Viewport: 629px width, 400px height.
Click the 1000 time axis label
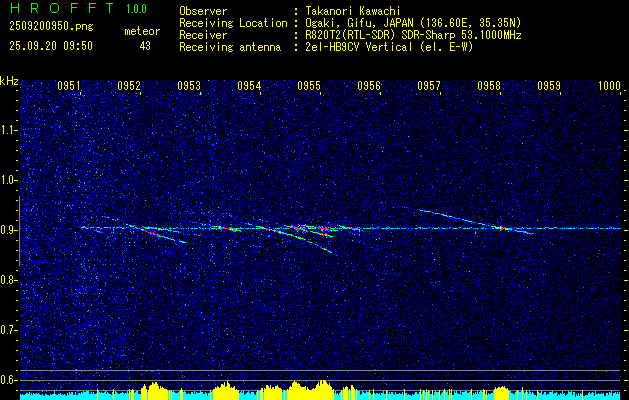(x=609, y=85)
